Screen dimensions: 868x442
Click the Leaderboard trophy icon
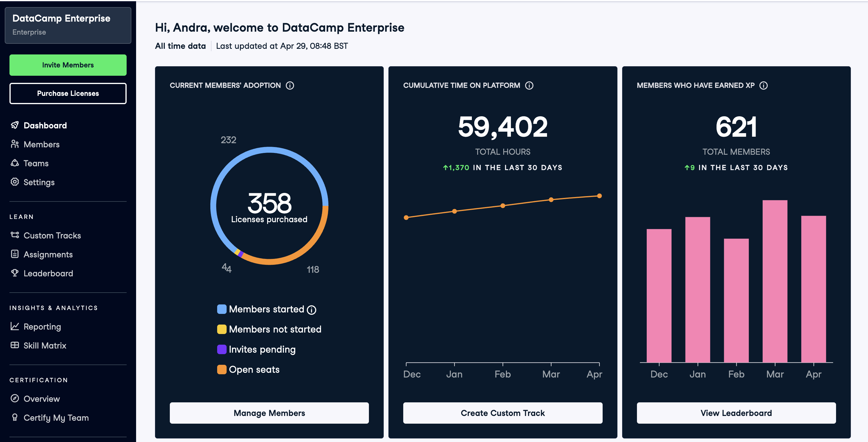coord(14,273)
